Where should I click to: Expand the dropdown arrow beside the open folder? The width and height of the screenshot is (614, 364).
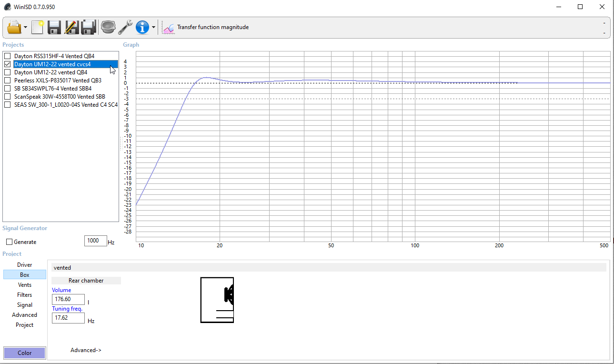coord(26,28)
